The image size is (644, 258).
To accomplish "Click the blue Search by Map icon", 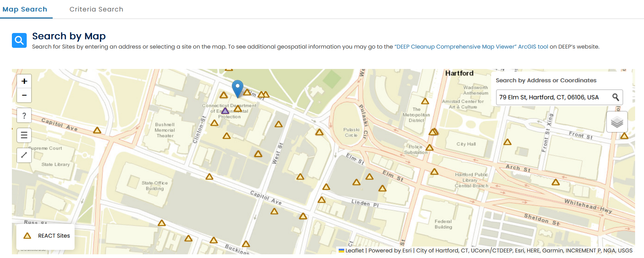I will pyautogui.click(x=19, y=40).
